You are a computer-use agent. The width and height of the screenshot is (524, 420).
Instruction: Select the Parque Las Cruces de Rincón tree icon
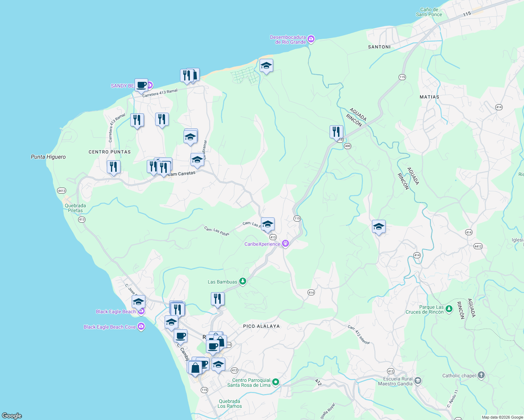click(x=449, y=309)
